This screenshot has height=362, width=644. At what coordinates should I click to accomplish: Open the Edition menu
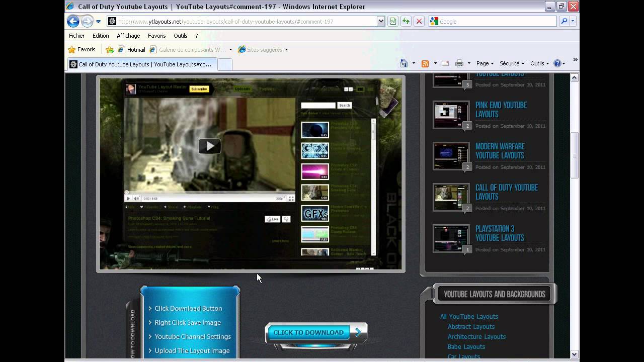pos(101,36)
